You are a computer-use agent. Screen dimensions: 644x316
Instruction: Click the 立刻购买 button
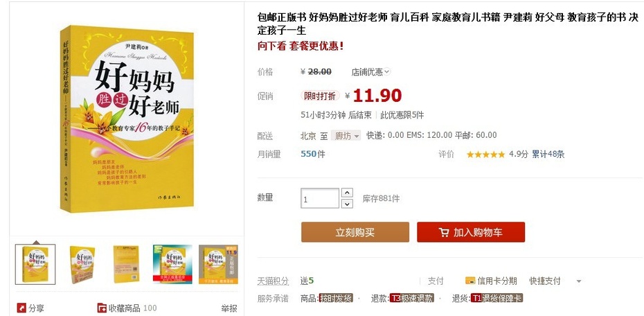point(355,232)
